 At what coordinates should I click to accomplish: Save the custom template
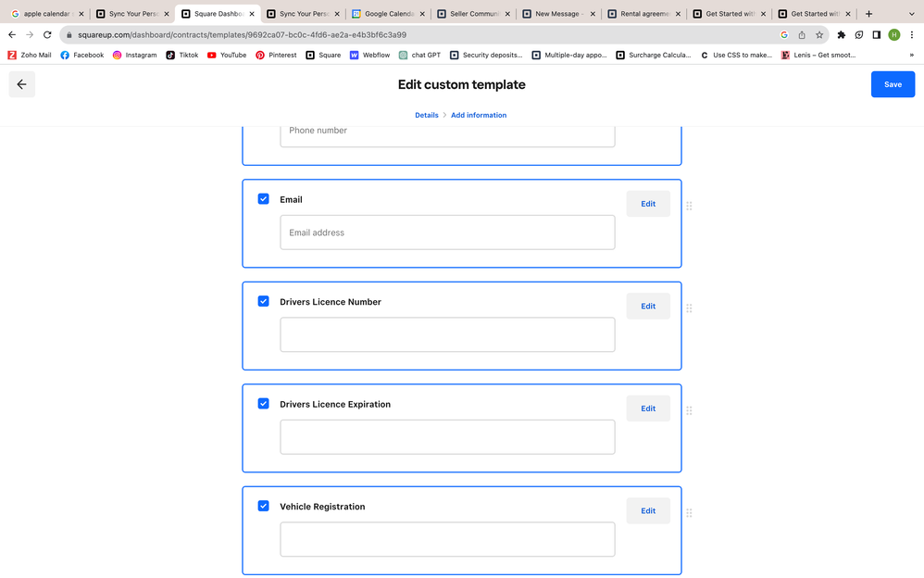tap(893, 84)
